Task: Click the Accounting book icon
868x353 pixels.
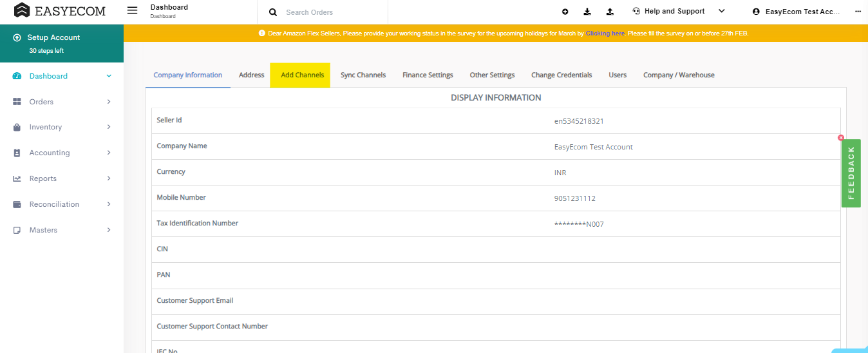Action: [x=17, y=153]
